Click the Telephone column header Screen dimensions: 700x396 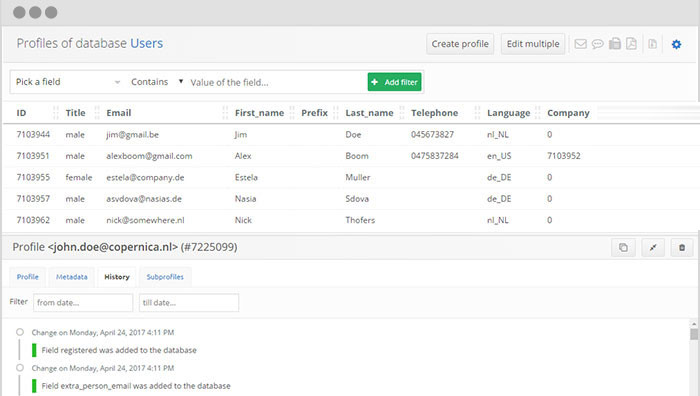(x=434, y=113)
